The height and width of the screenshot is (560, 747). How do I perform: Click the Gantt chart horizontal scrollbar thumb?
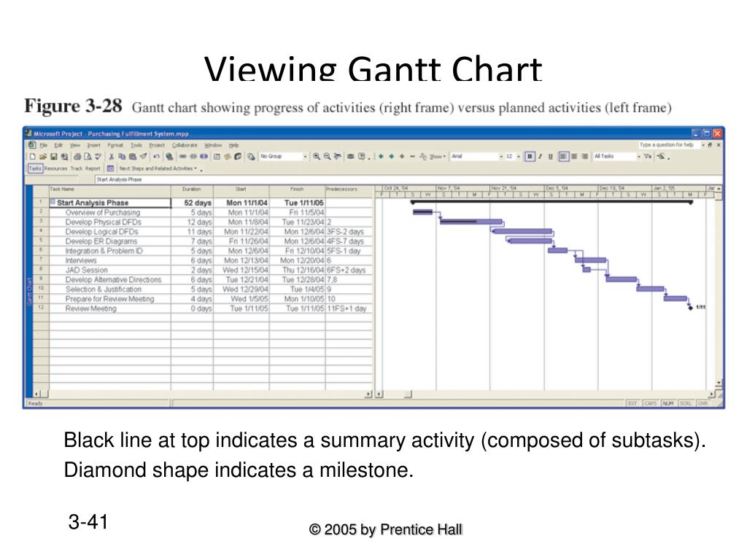(x=408, y=394)
